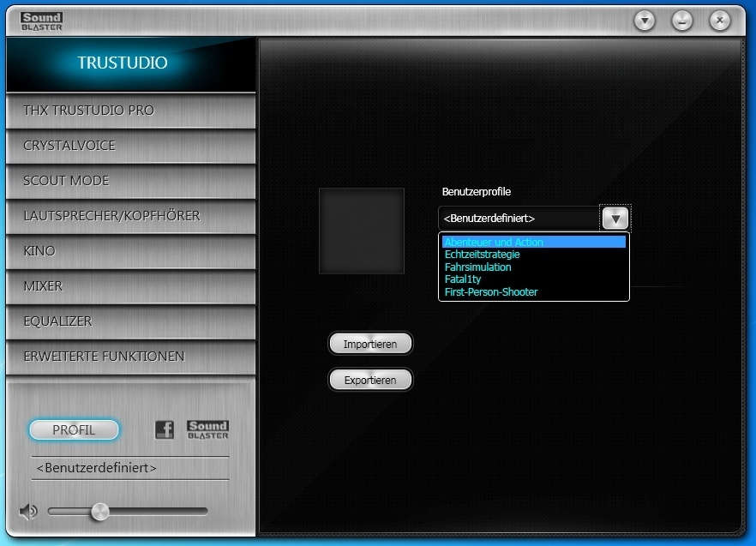The image size is (756, 546).
Task: Select Abenteuer und Action profile
Action: click(x=534, y=242)
